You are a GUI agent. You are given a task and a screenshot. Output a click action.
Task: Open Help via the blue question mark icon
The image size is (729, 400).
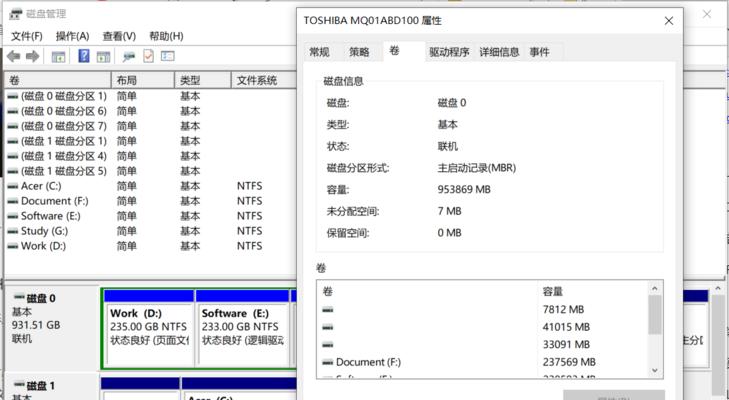point(84,56)
